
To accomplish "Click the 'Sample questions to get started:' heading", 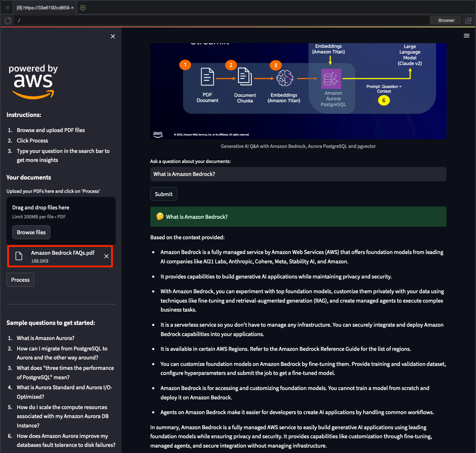I will pos(51,323).
